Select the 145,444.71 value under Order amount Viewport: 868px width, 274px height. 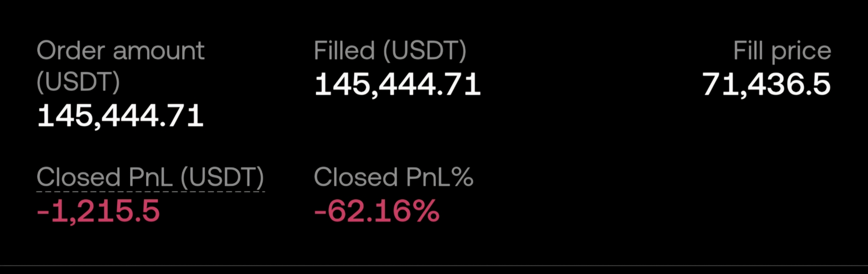tap(121, 116)
